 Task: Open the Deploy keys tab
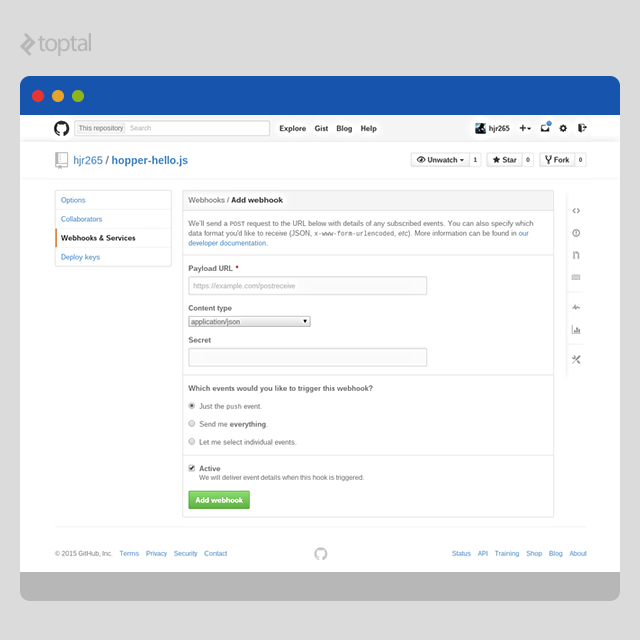tap(113, 257)
